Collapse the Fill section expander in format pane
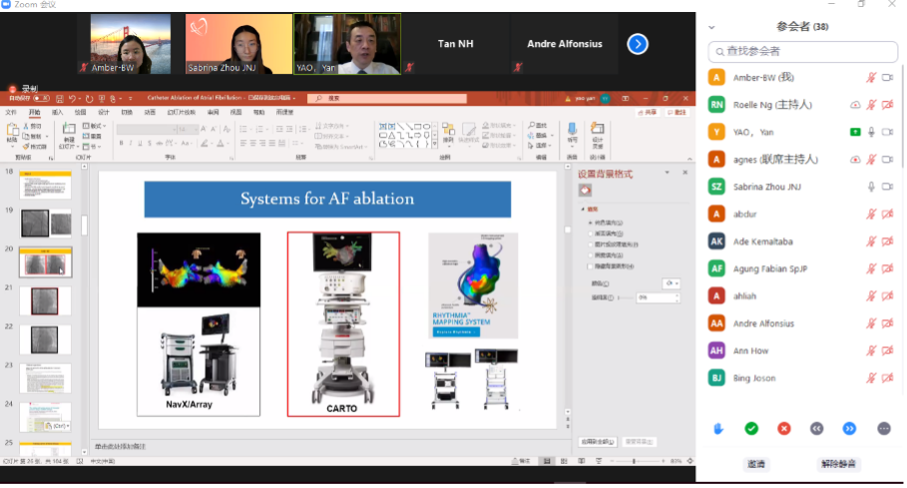The width and height of the screenshot is (907, 488). 583,209
